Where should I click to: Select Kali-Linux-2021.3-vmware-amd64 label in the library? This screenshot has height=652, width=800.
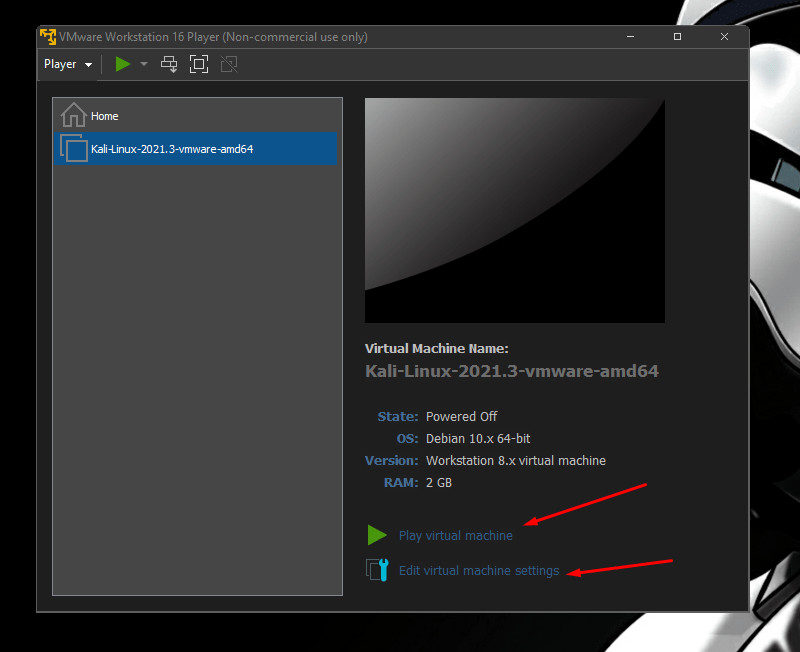pos(172,149)
